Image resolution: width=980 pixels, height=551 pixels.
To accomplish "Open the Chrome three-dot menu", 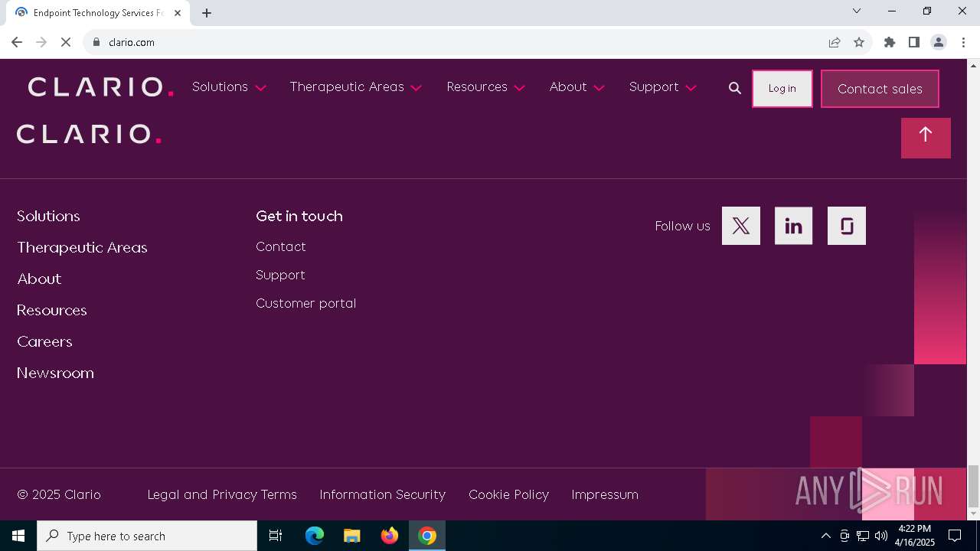I will 963,42.
